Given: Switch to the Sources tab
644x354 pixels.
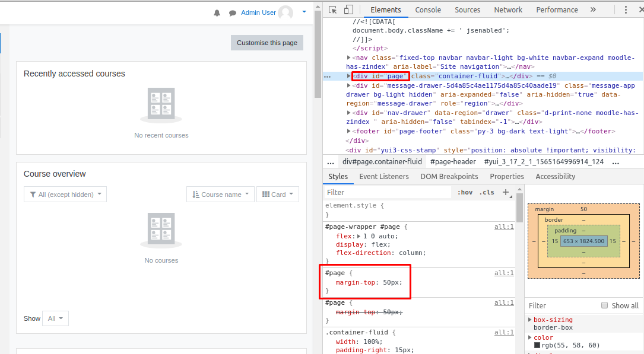Looking at the screenshot, I should tap(467, 10).
